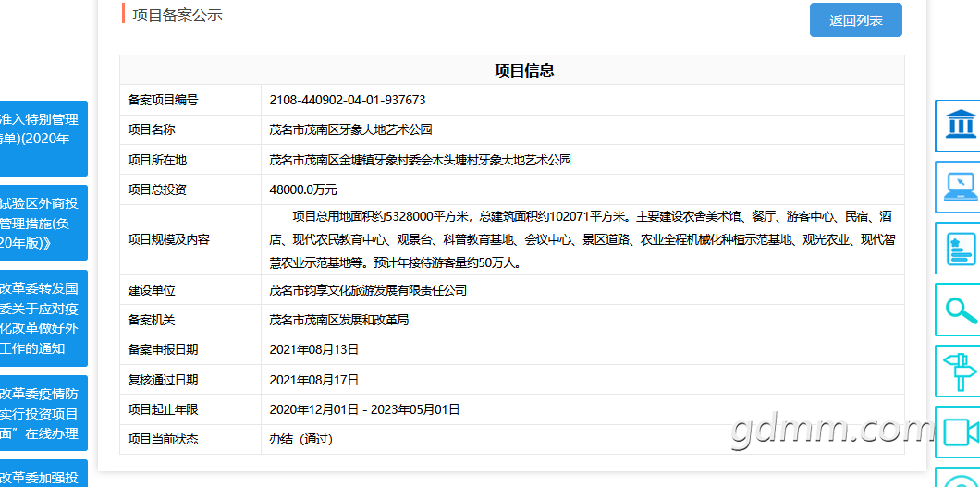Click the 备案项目编号 label cell
Image resolution: width=980 pixels, height=487 pixels.
[x=190, y=100]
